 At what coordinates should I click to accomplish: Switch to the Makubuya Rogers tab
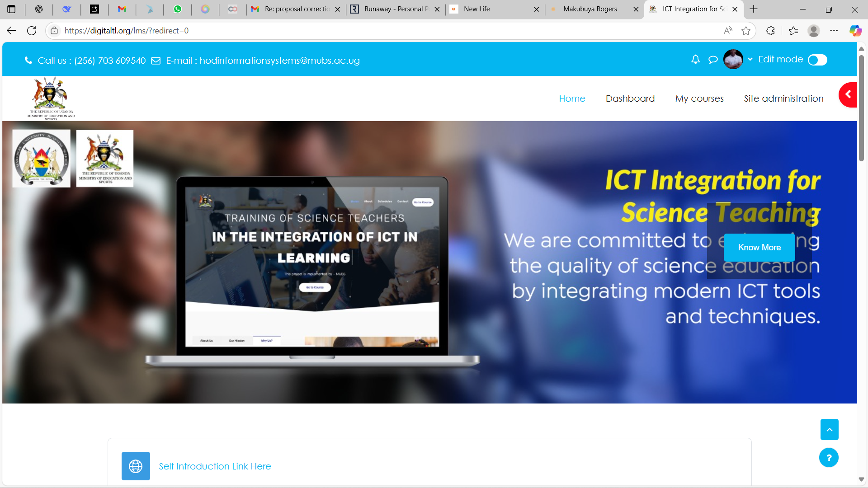click(590, 9)
